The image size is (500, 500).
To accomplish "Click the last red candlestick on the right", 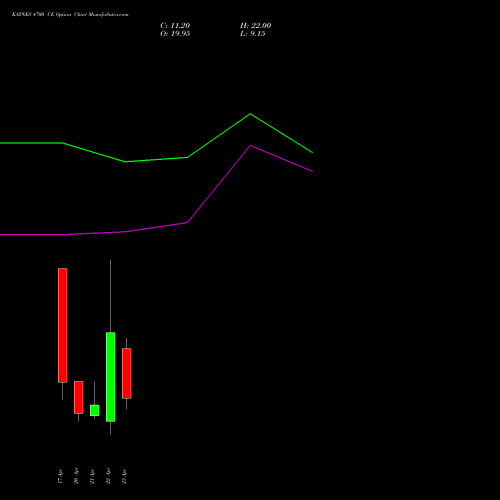I will [126, 373].
